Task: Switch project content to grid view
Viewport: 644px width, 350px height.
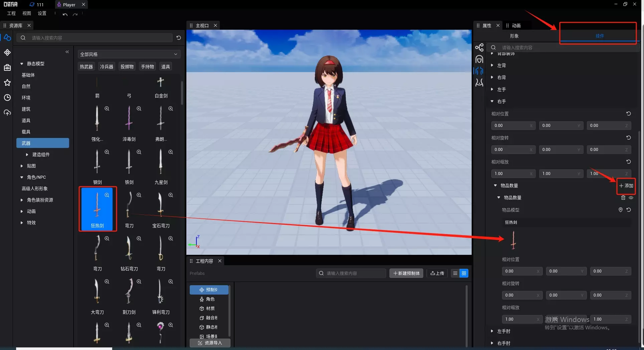Action: point(464,273)
